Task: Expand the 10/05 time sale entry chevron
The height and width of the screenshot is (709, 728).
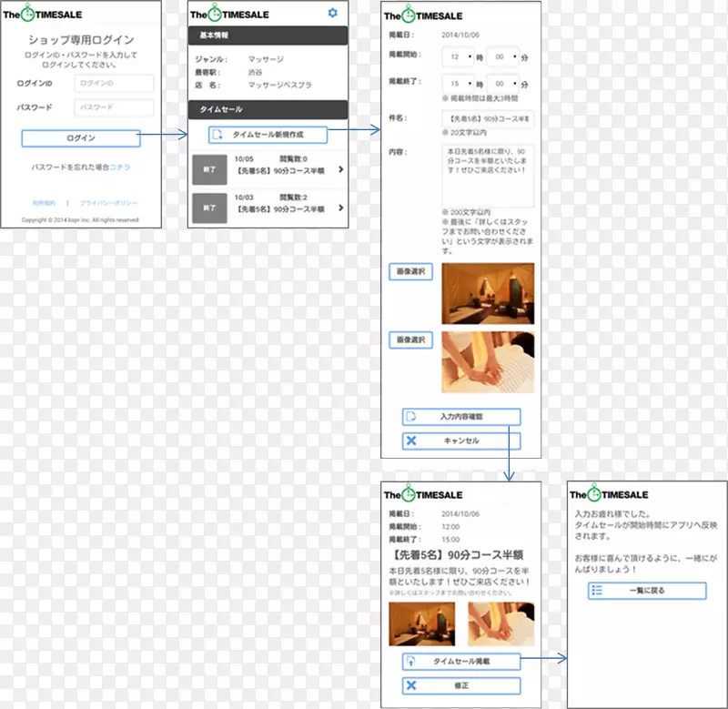Action: (x=340, y=169)
